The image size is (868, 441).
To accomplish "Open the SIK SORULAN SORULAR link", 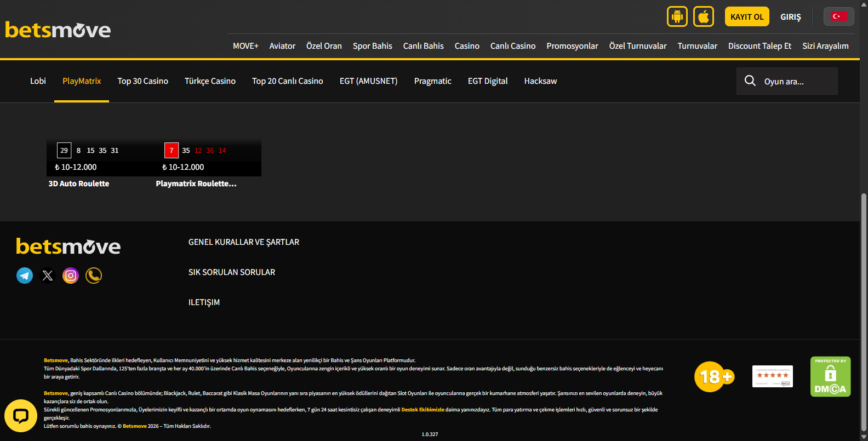I will coord(232,272).
